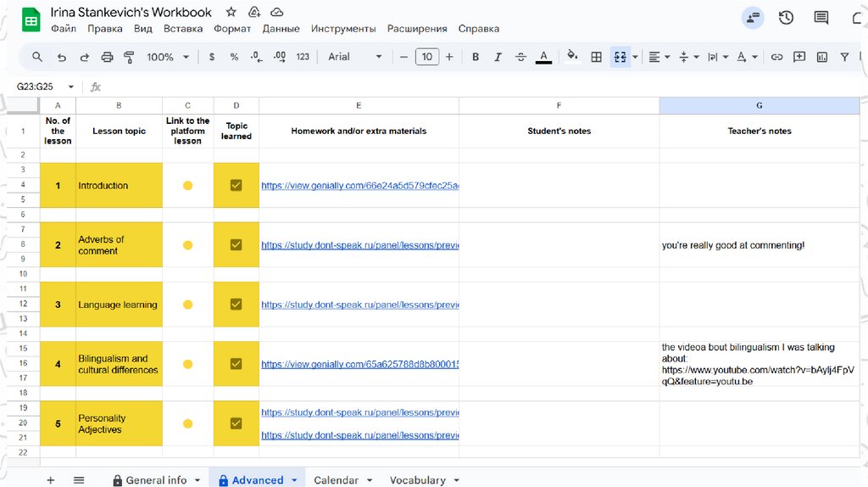Viewport: 868px width, 487px height.
Task: Open the fill color picker
Action: [572, 57]
